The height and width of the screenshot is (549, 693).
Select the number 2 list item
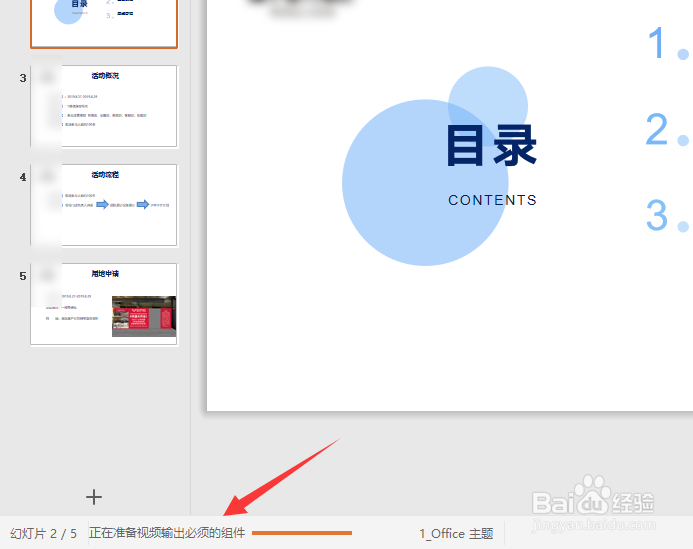point(666,129)
